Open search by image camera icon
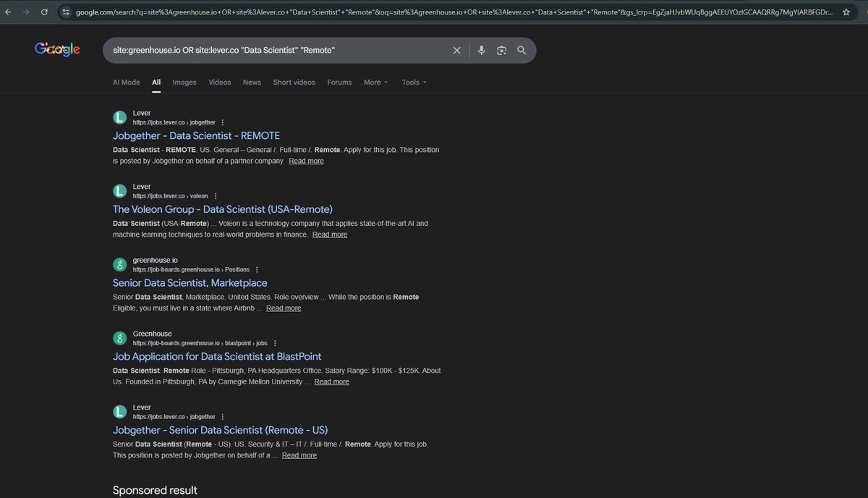868x498 pixels. (x=501, y=51)
